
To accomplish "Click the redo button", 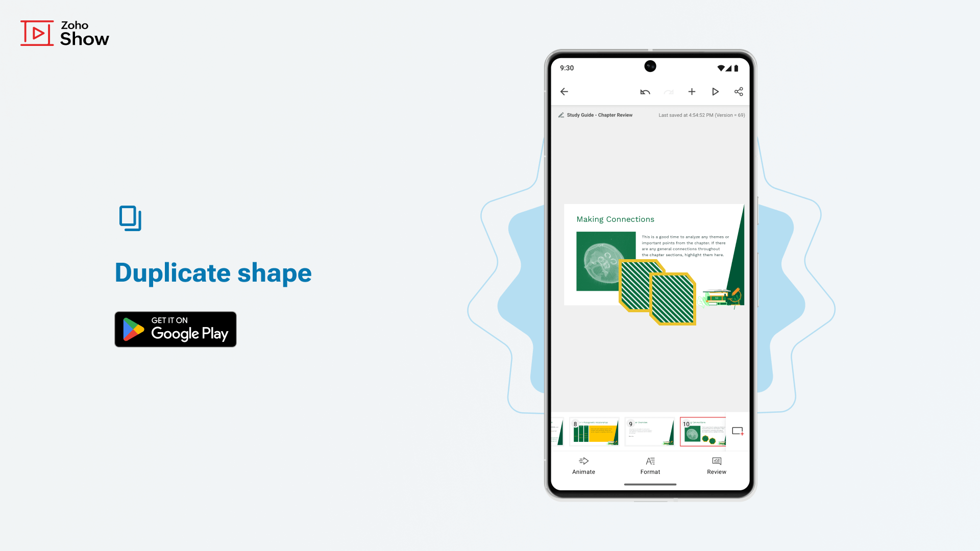I will tap(669, 91).
